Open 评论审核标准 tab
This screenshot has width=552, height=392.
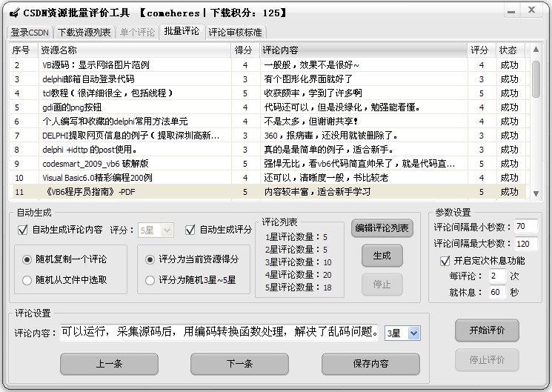pyautogui.click(x=235, y=33)
